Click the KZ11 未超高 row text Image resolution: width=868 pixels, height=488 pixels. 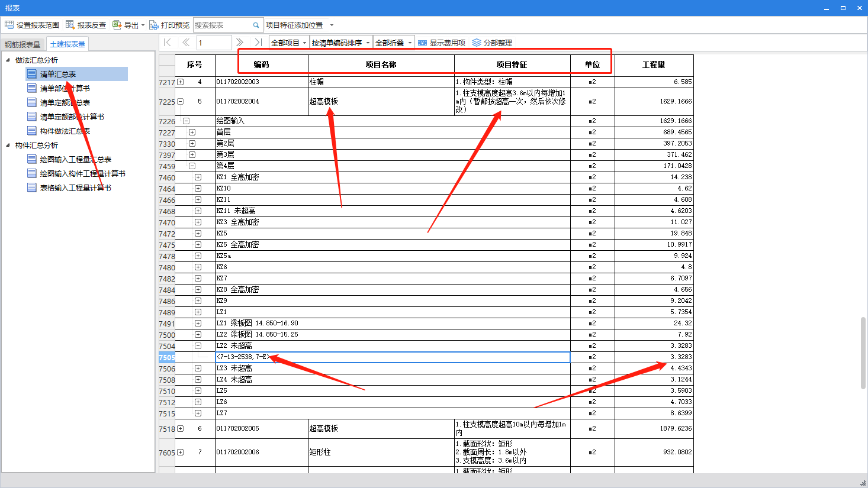click(236, 211)
